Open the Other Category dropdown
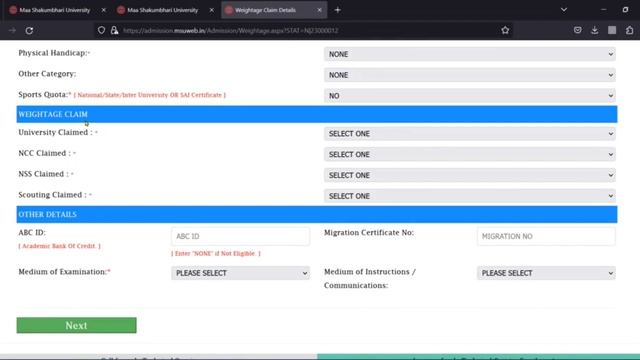 (x=470, y=75)
